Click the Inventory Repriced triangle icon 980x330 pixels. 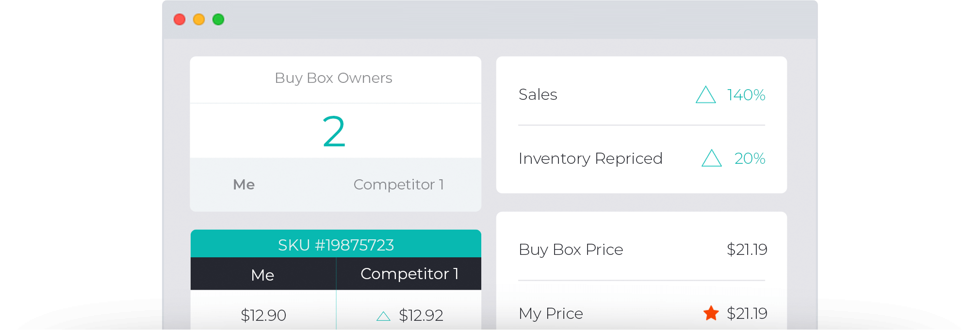click(711, 158)
